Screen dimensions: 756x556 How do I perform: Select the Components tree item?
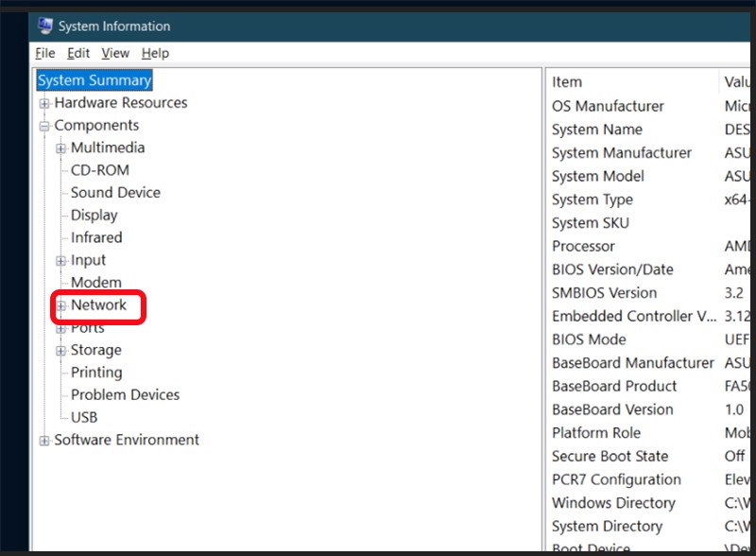pos(96,126)
